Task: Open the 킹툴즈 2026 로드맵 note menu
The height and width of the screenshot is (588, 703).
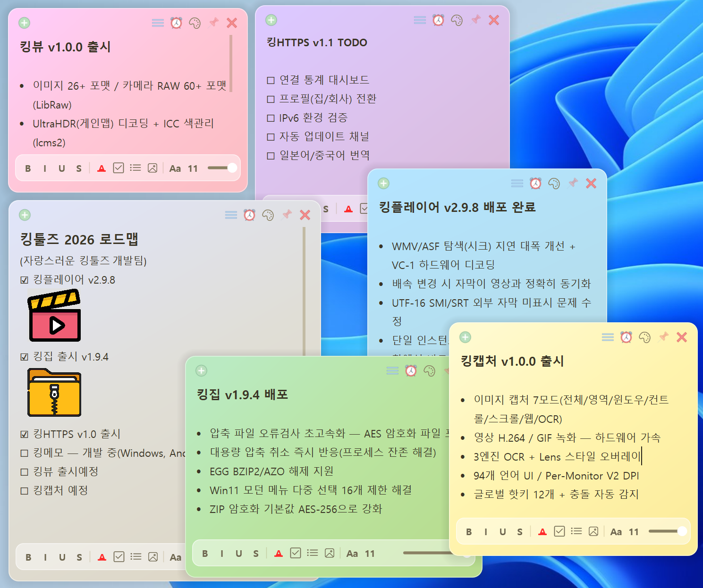Action: coord(231,215)
